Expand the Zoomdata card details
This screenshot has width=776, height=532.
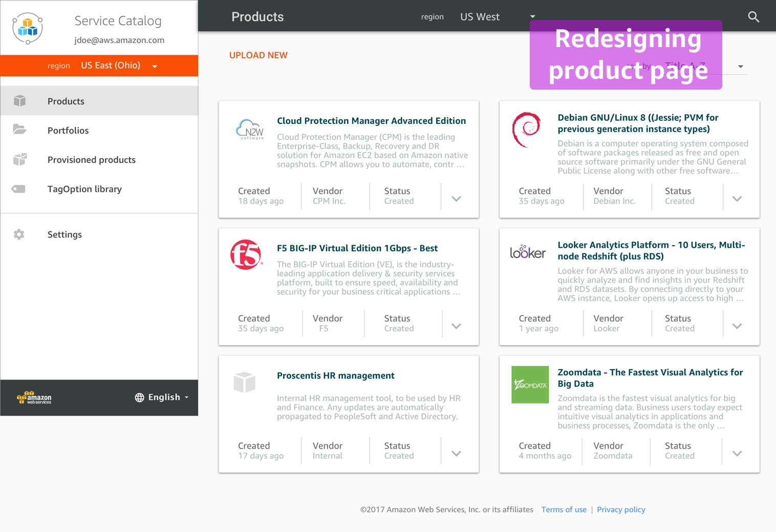737,454
